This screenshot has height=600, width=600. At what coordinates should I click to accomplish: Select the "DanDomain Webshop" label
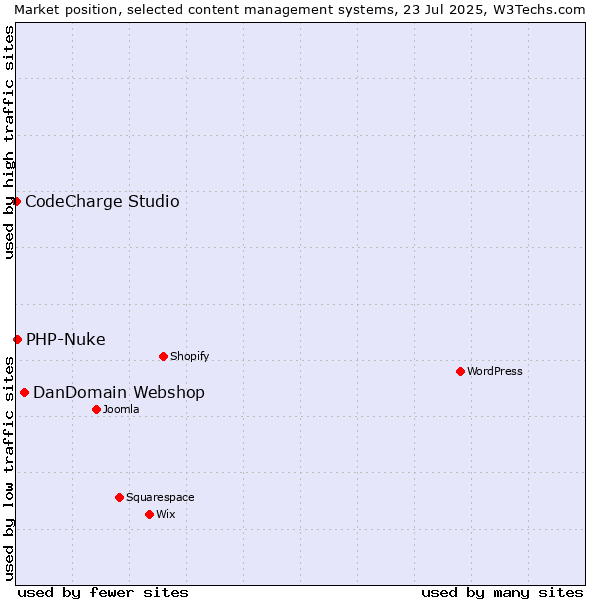(119, 393)
